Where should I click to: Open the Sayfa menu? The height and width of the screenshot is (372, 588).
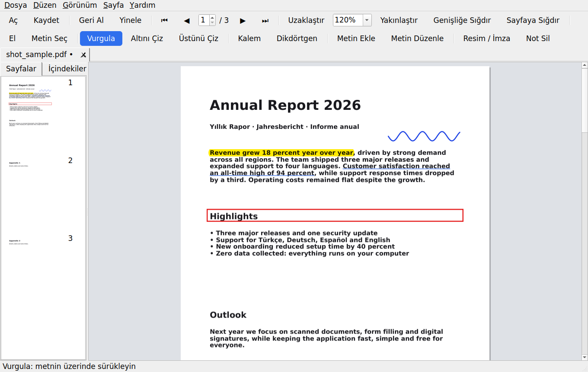(114, 5)
